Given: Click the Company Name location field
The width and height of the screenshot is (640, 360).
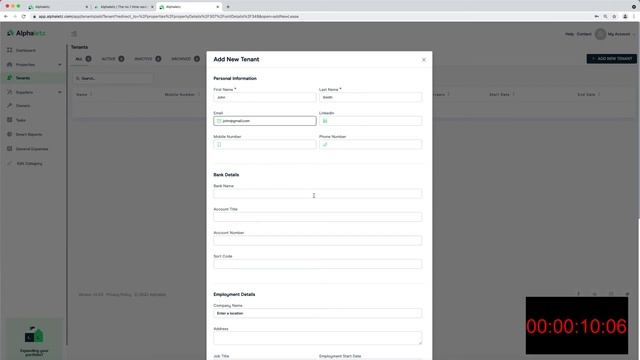Looking at the screenshot, I should (318, 313).
